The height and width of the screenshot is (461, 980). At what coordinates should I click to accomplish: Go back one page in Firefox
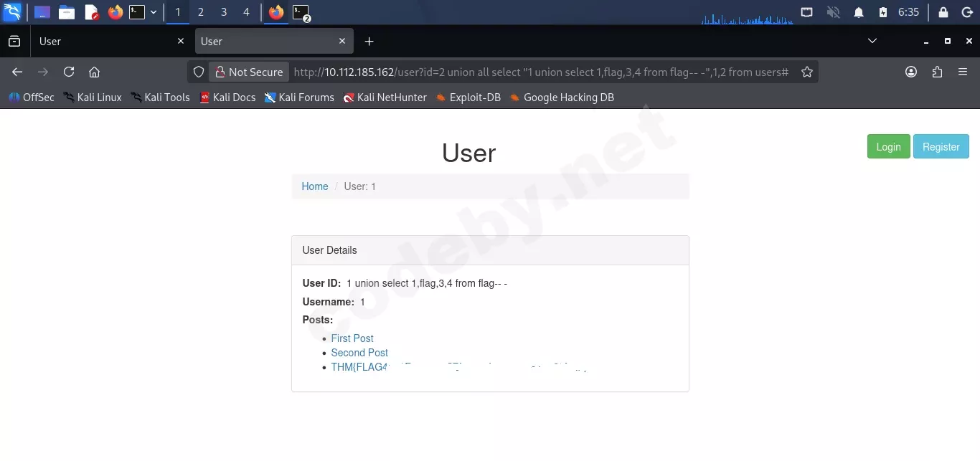[x=17, y=72]
